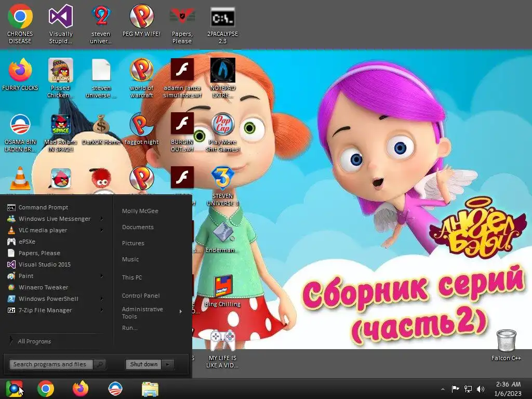Expand the Administrative Tools submenu arrow
Image resolution: width=532 pixels, height=399 pixels.
pyautogui.click(x=180, y=311)
